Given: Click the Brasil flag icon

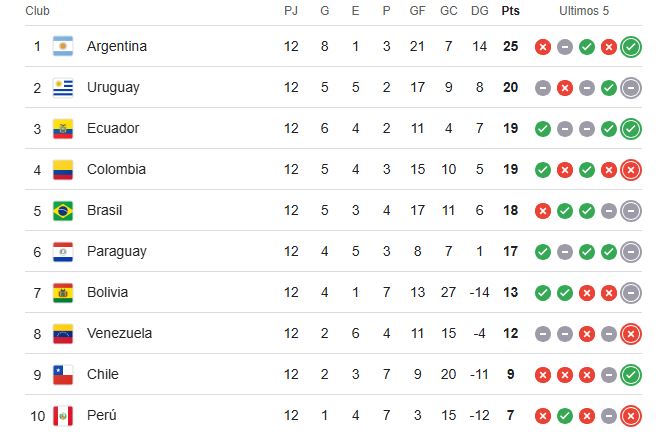Looking at the screenshot, I should point(63,211).
